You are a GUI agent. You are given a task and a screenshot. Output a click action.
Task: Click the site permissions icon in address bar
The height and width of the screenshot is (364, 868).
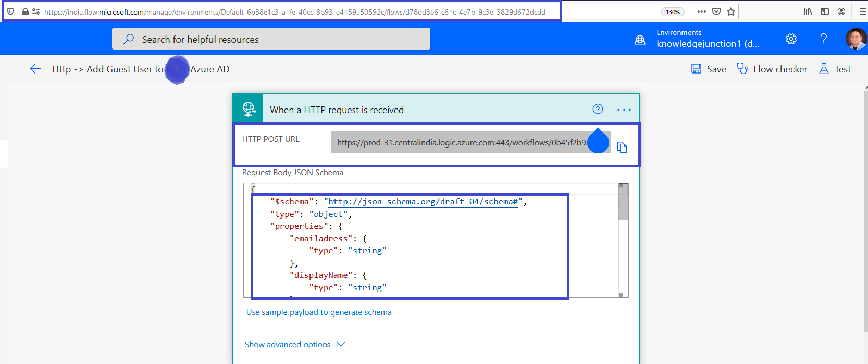[x=36, y=11]
